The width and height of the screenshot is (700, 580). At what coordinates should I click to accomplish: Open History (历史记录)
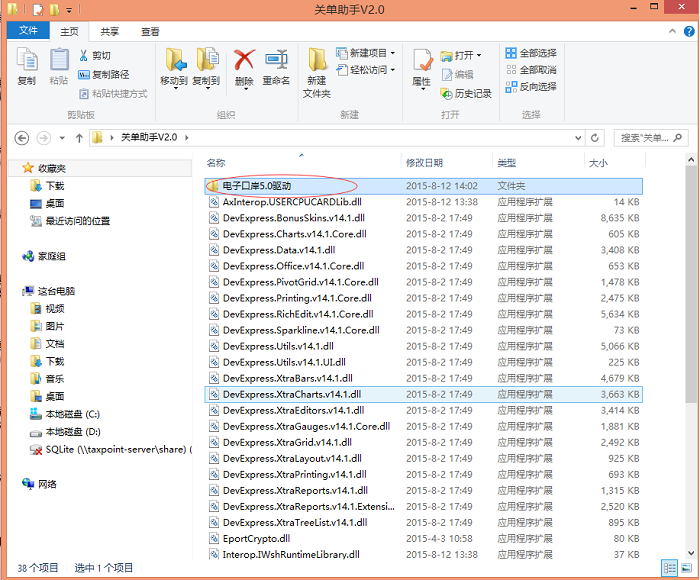coord(466,93)
